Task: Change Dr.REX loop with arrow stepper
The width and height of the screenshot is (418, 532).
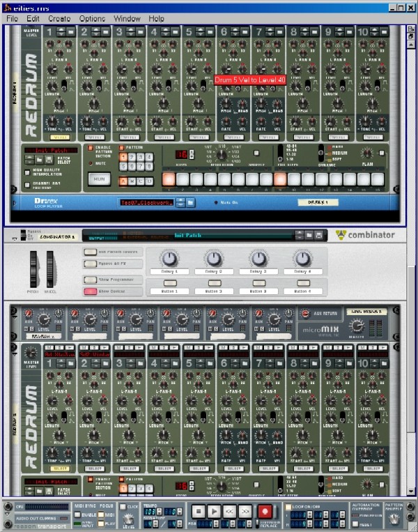Action: tap(181, 203)
